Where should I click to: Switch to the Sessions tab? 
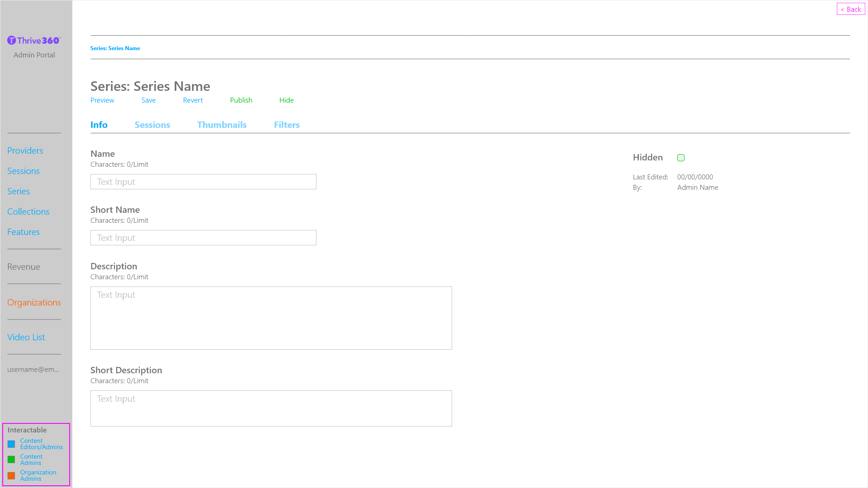[152, 125]
